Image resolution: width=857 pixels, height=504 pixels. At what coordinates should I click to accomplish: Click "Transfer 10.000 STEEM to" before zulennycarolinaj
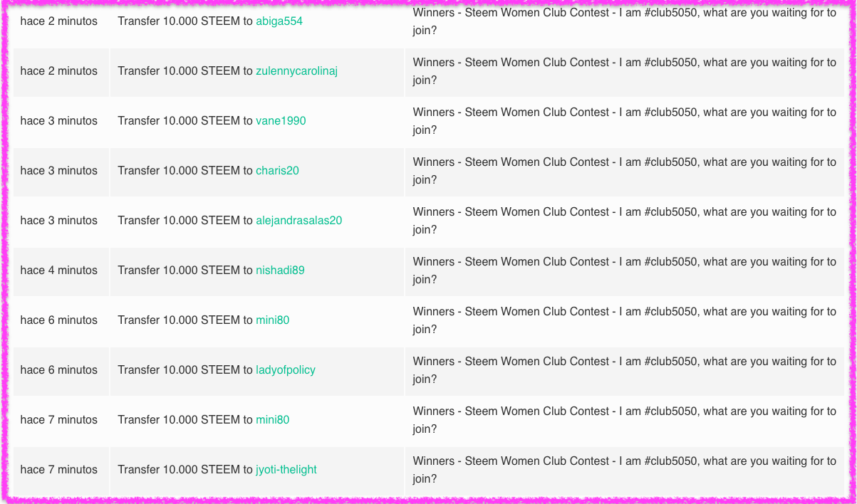click(x=185, y=71)
